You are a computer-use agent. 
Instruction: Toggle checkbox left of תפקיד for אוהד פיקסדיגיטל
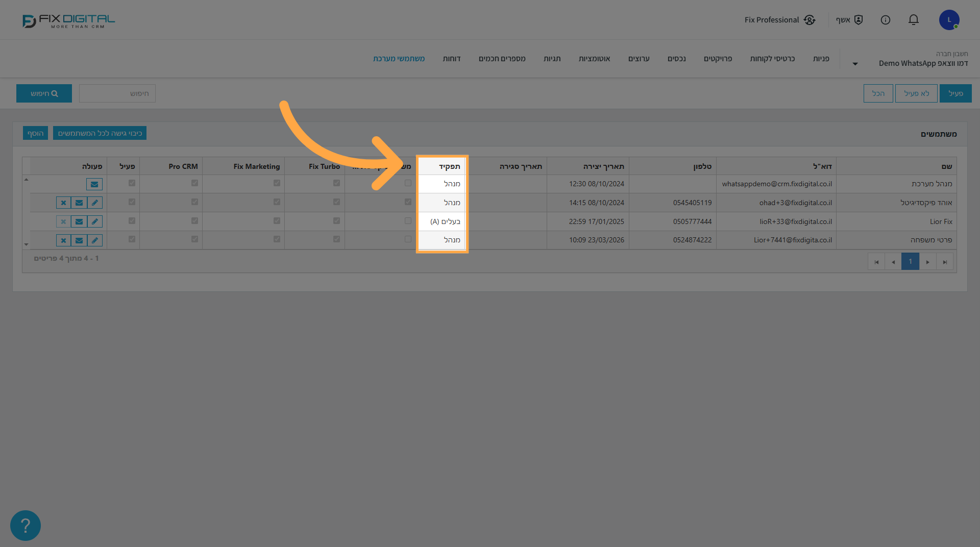click(408, 202)
